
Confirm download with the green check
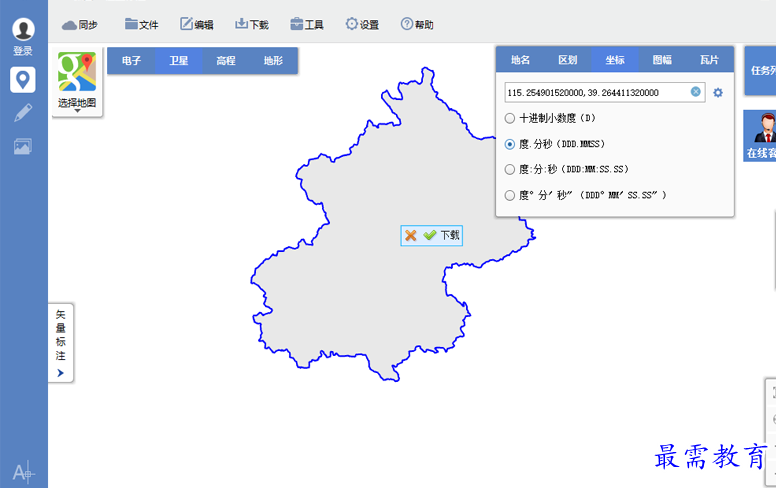pos(430,235)
